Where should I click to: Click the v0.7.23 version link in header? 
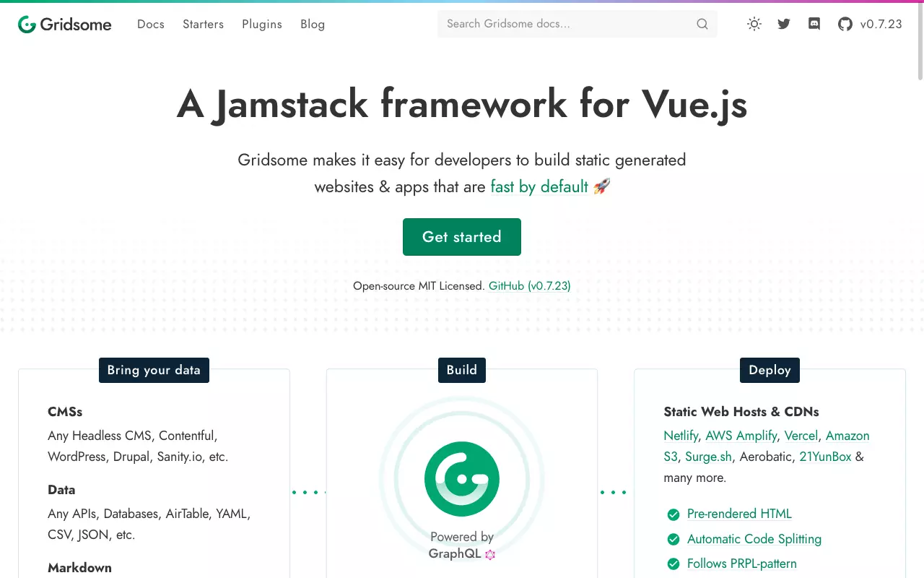tap(881, 24)
